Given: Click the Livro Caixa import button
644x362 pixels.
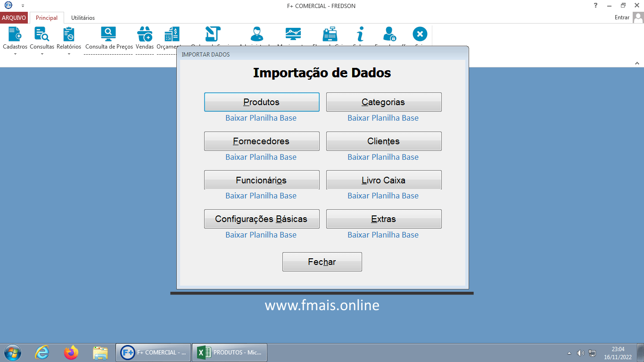Looking at the screenshot, I should pos(384,180).
